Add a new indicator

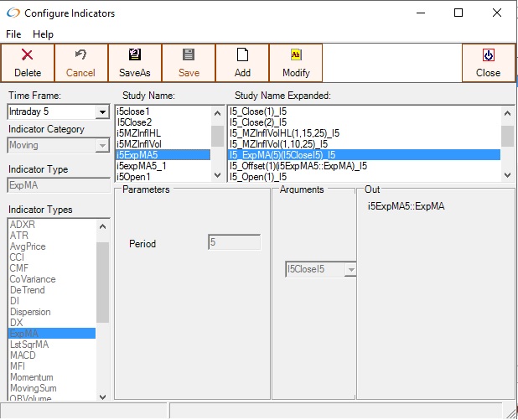[242, 63]
